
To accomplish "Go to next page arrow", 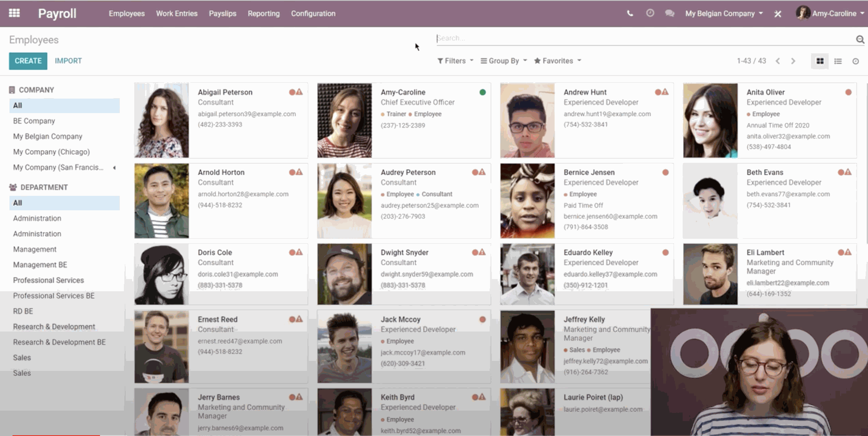I will 793,61.
